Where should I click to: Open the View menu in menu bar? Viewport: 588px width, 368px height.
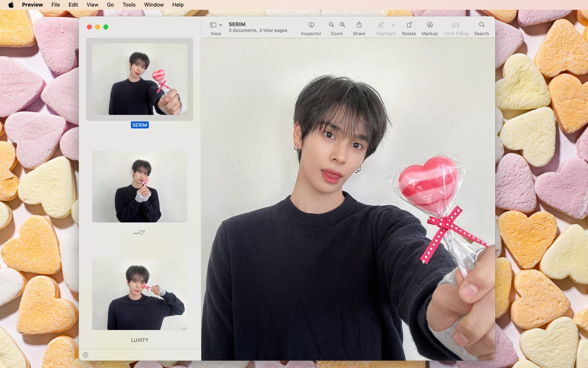[93, 5]
